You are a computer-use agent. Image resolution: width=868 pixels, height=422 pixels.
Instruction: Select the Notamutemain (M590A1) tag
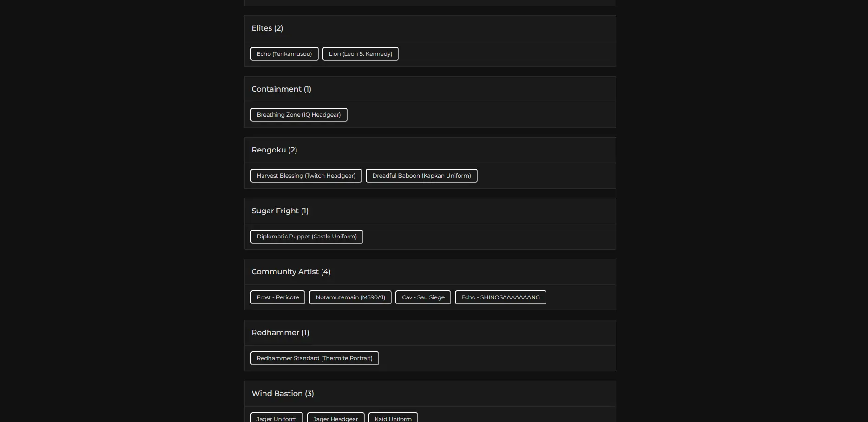[x=350, y=297]
